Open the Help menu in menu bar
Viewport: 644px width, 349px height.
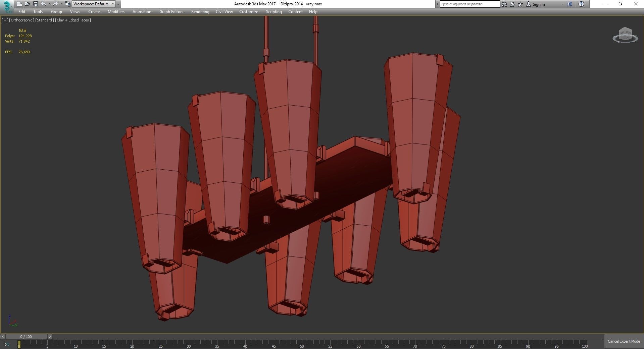pyautogui.click(x=313, y=12)
